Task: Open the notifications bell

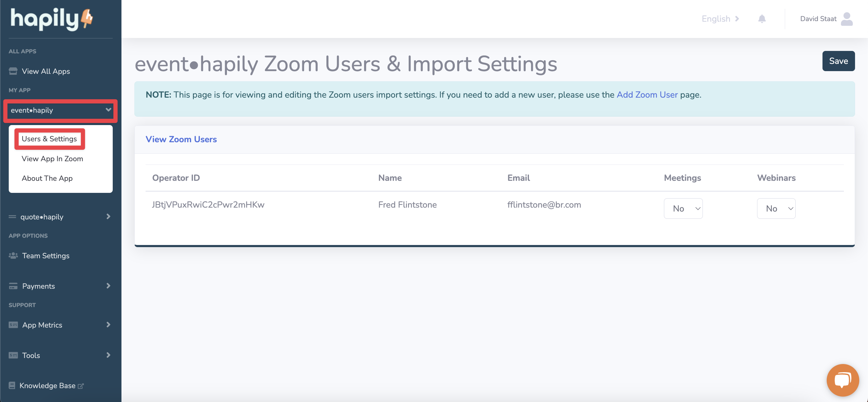Action: coord(762,19)
